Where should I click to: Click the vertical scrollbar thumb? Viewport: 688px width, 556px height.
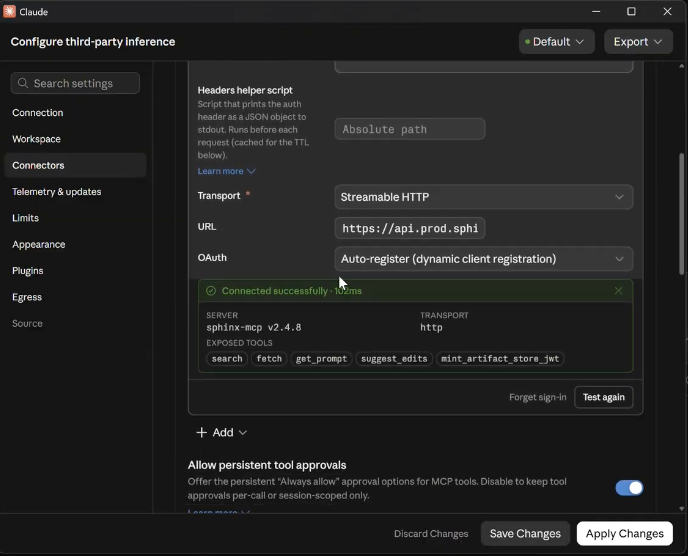click(681, 214)
